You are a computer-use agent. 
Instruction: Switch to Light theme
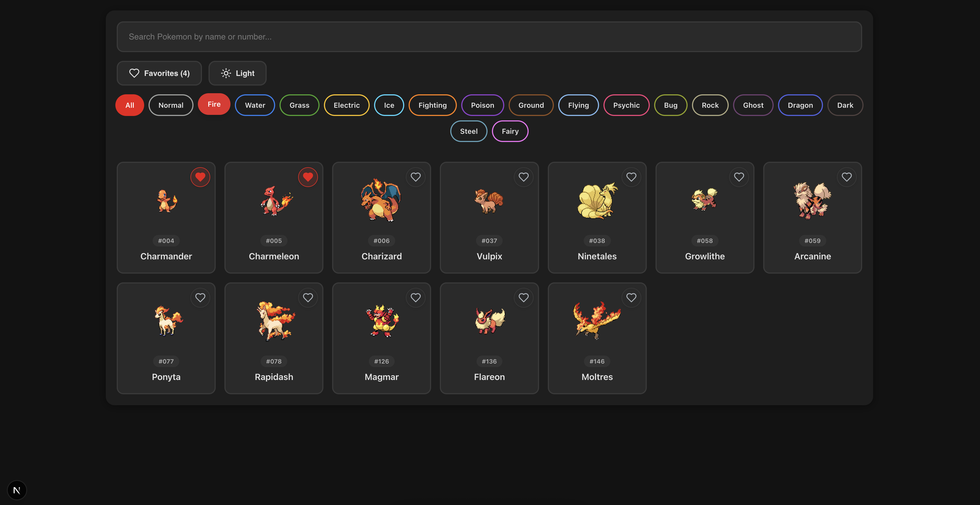(x=237, y=73)
